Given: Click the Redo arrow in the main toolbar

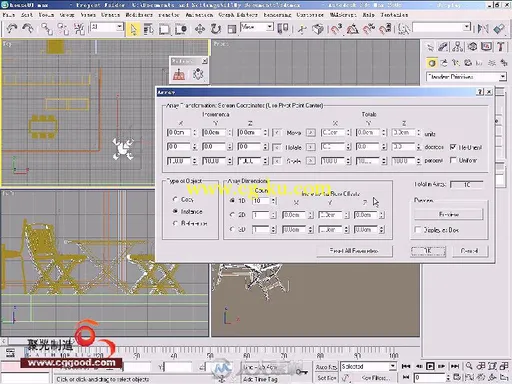Looking at the screenshot, I should pyautogui.click(x=28, y=29).
